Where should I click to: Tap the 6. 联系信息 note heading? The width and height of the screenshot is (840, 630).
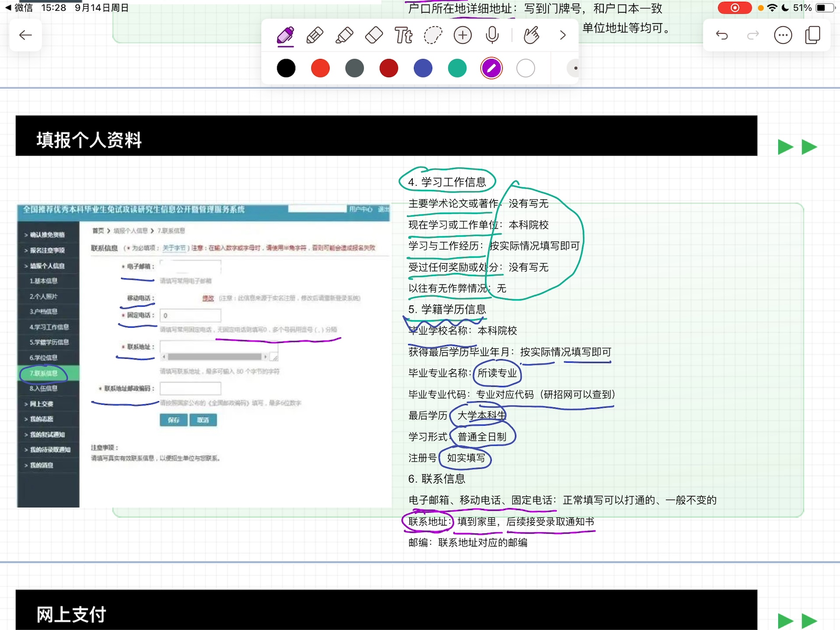pos(437,479)
